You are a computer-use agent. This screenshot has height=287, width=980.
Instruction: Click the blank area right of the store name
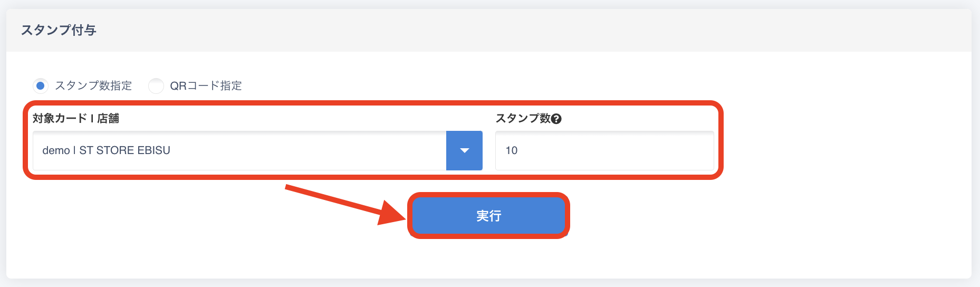316,151
